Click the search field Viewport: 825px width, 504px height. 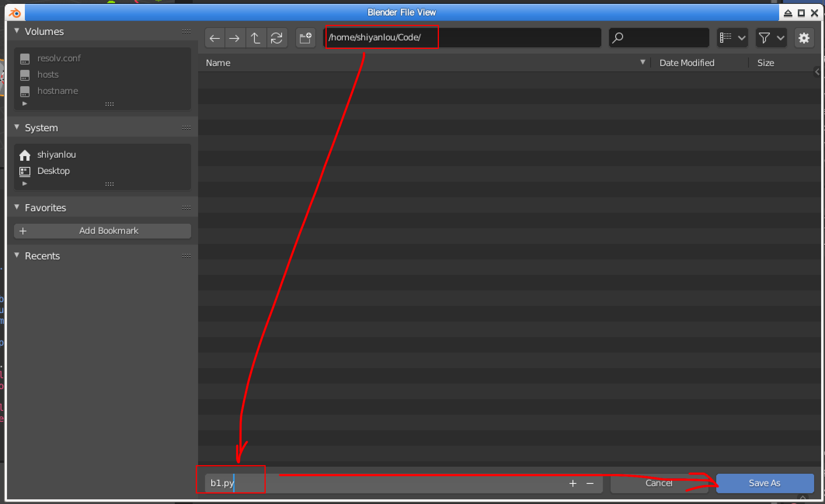659,38
